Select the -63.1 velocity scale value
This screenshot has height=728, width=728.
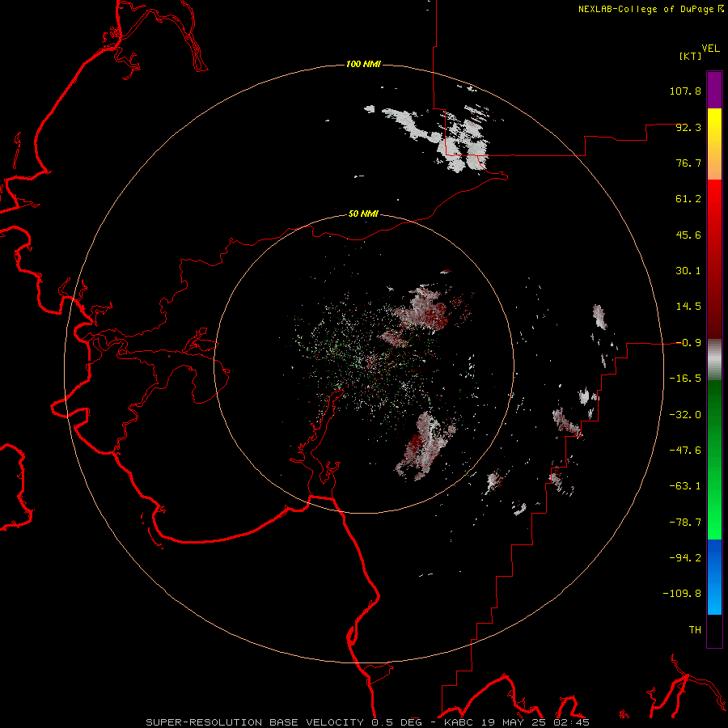(685, 486)
